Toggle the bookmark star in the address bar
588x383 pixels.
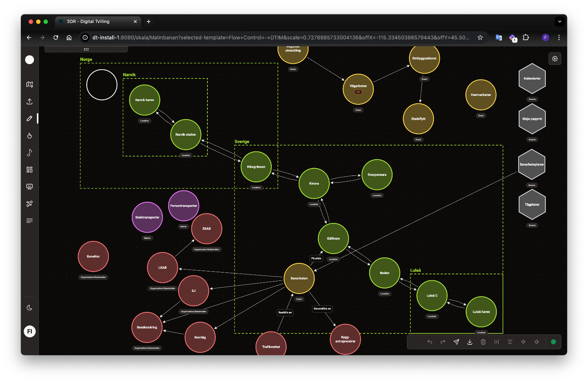tap(480, 37)
